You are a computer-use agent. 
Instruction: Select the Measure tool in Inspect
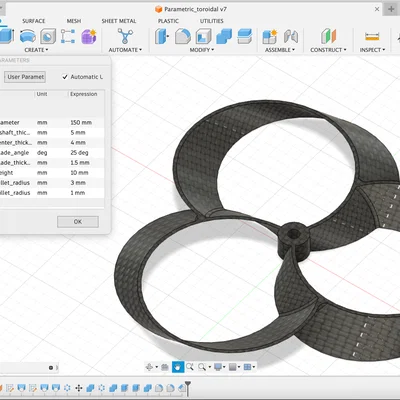click(372, 36)
